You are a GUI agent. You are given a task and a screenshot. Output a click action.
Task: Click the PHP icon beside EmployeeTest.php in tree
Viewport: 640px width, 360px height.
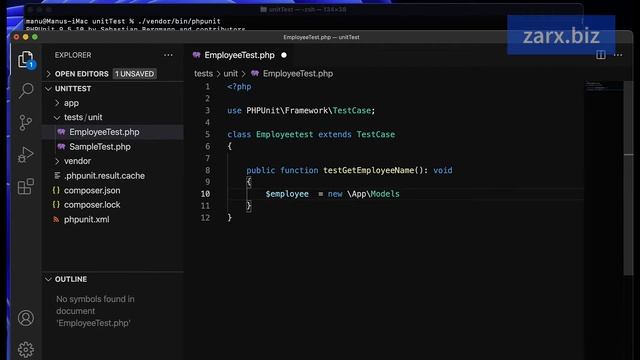(x=61, y=132)
